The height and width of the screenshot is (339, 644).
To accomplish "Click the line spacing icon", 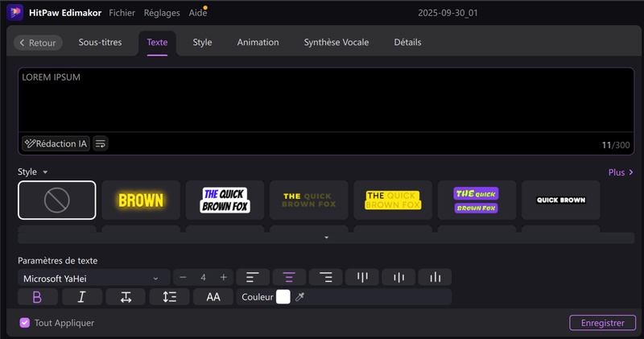I will click(169, 297).
